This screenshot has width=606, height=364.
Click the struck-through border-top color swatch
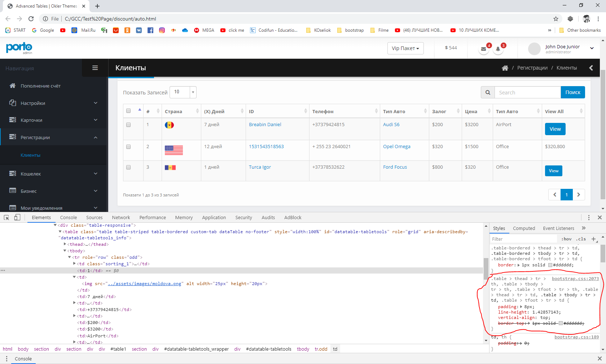point(561,323)
